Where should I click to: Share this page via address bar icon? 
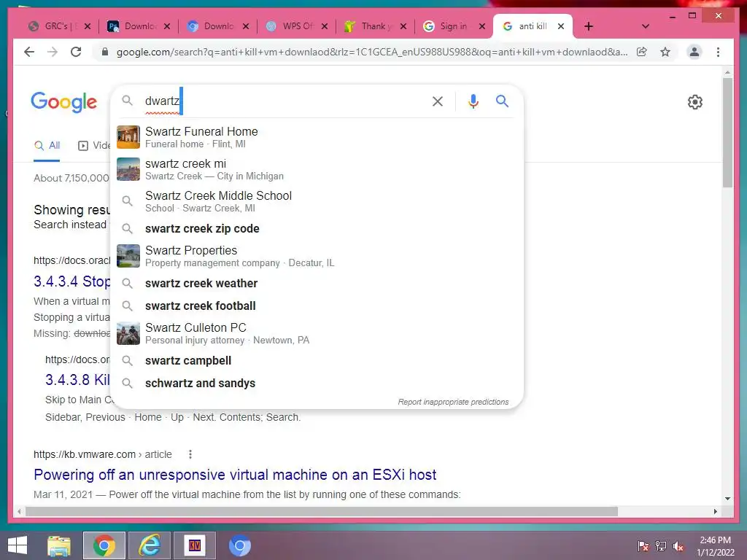coord(642,52)
